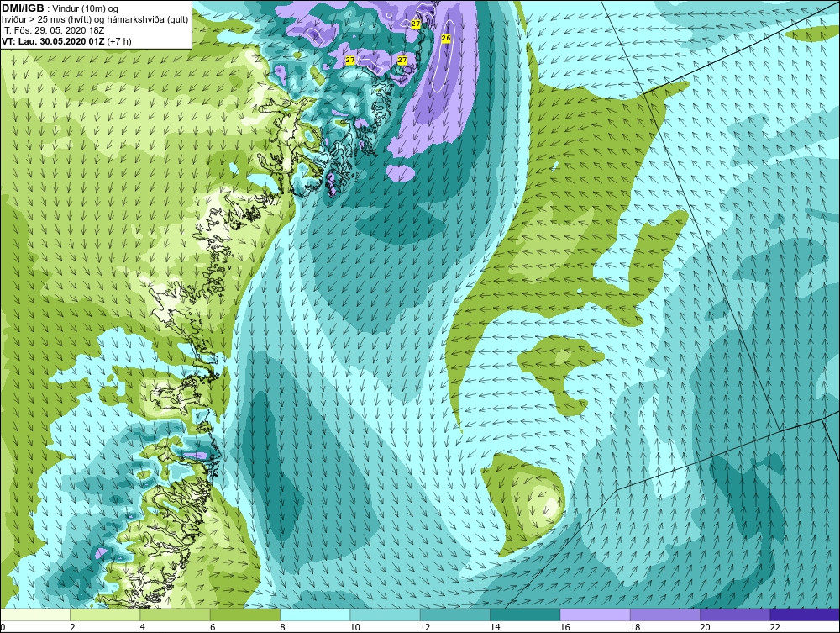Click the leftmost yellow 27 gust label
840x633 pixels.
(349, 60)
